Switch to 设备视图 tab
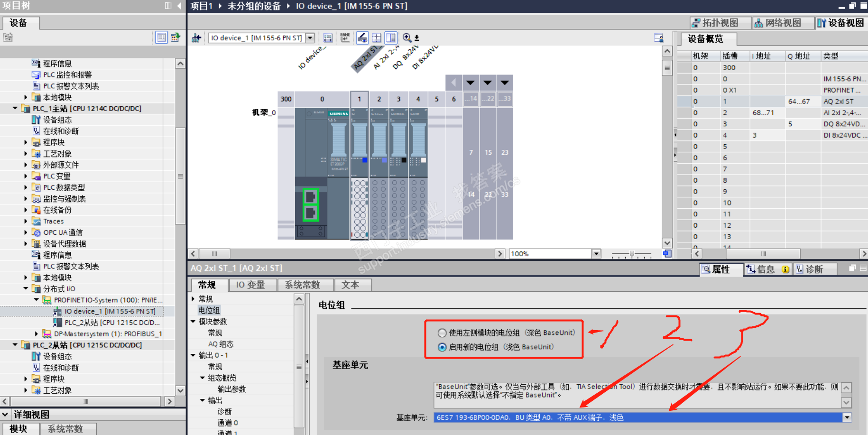Screen dimensions: 868x435 pos(841,23)
